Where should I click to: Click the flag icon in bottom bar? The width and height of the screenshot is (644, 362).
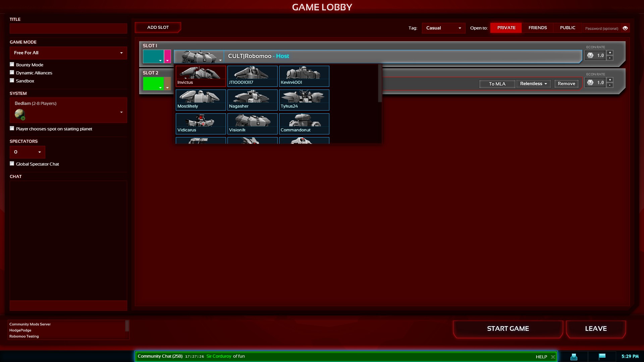pyautogui.click(x=602, y=356)
